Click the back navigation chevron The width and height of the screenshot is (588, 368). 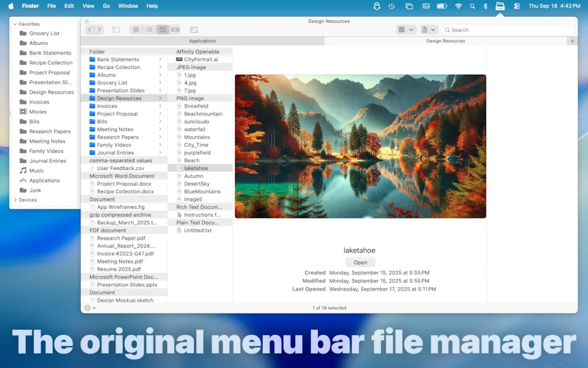90,29
